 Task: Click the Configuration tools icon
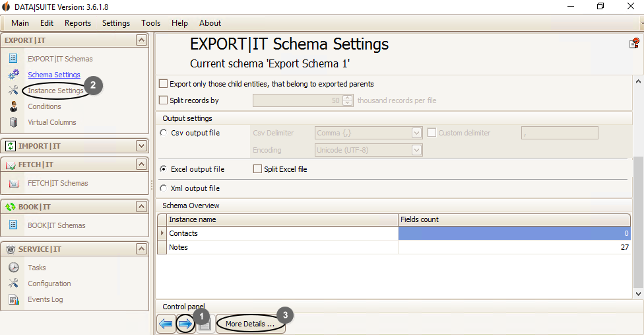click(x=14, y=283)
